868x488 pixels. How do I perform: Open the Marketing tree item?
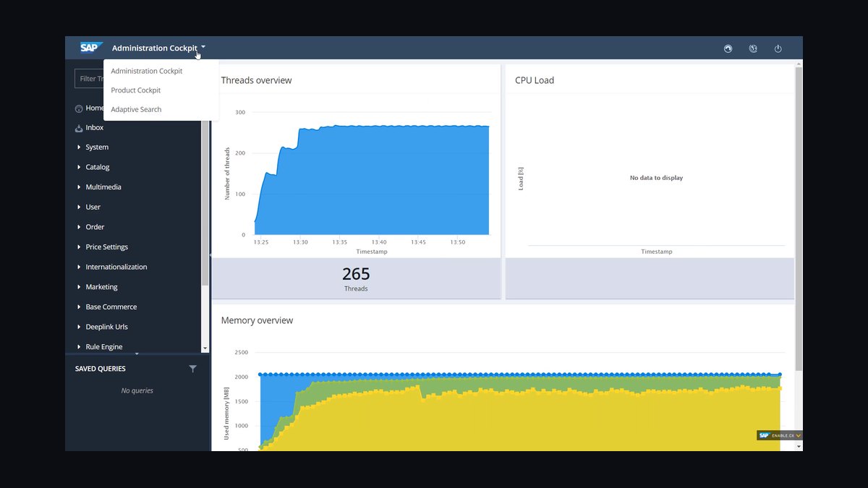pyautogui.click(x=101, y=287)
